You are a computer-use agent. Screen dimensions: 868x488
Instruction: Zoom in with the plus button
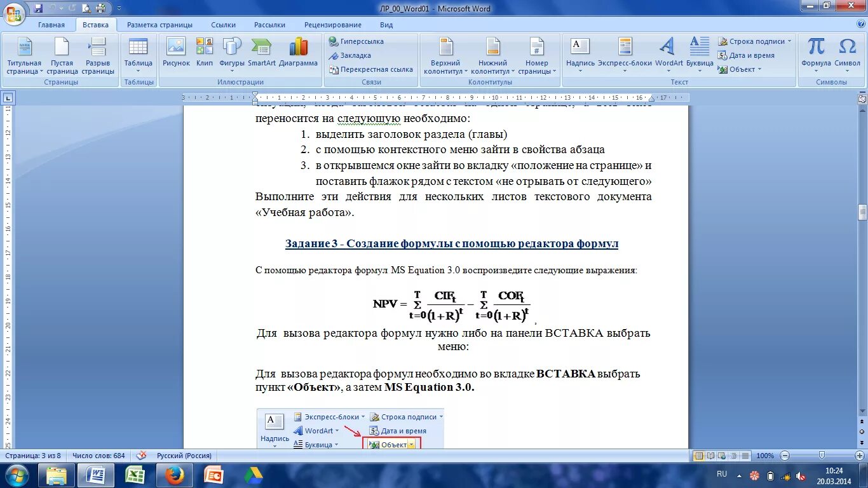point(860,456)
